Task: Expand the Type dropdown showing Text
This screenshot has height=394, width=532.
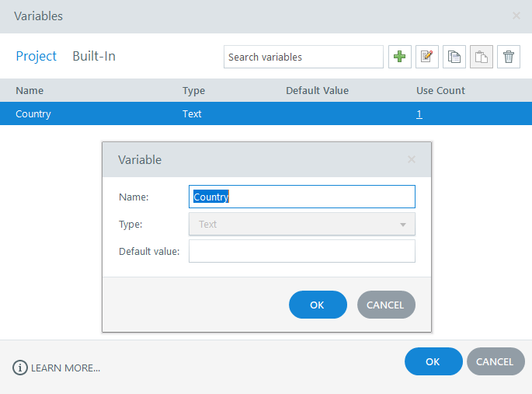Action: [302, 224]
